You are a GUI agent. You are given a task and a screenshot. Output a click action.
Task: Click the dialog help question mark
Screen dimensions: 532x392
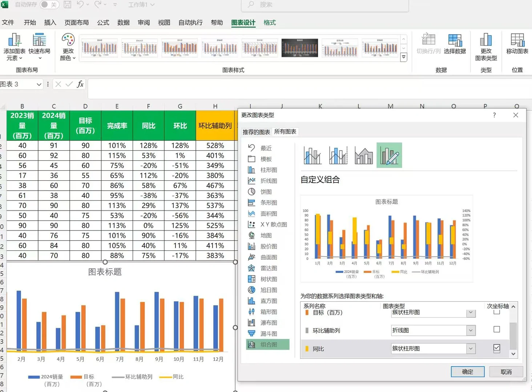click(494, 115)
